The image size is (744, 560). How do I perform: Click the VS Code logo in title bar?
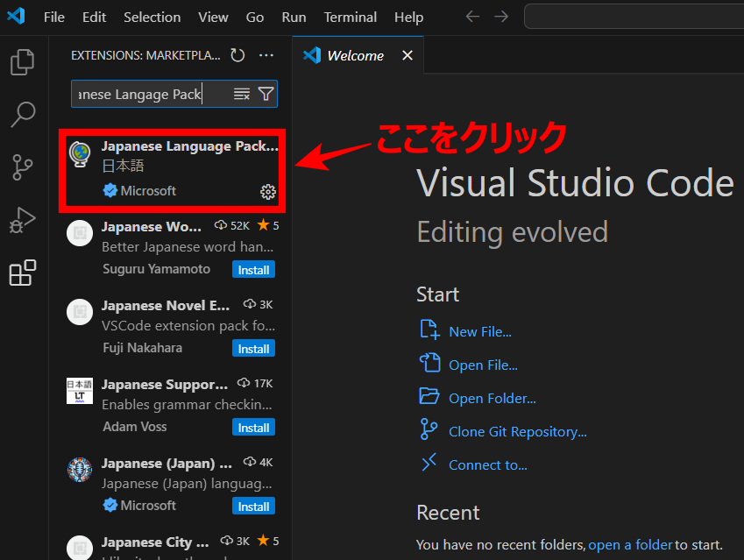coord(16,17)
